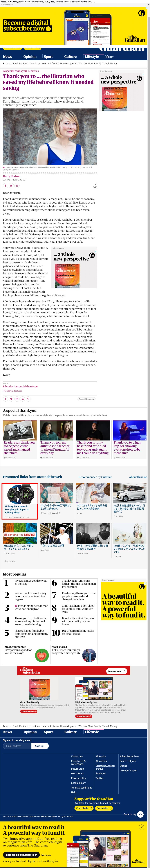Click Discover more subscription button
Viewport: 150px width, 868px height.
click(117, 671)
